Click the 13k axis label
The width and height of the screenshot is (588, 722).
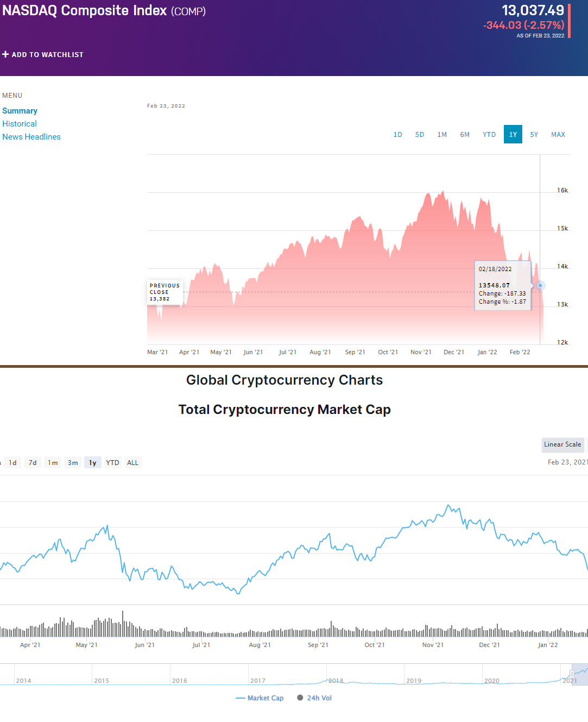[562, 304]
